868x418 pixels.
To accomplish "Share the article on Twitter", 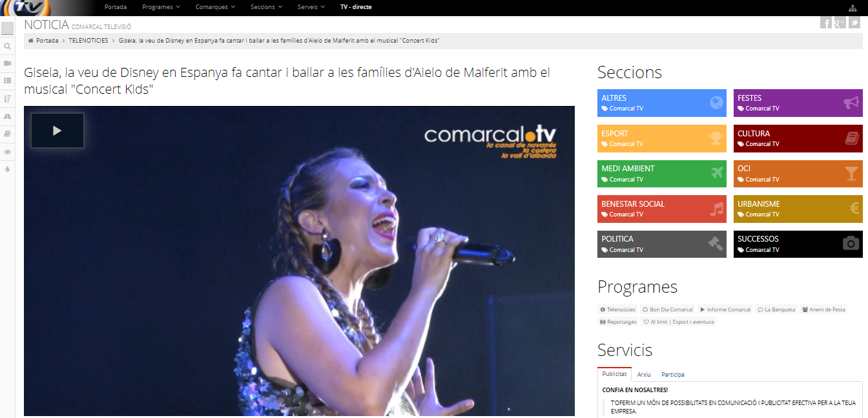I will 854,23.
